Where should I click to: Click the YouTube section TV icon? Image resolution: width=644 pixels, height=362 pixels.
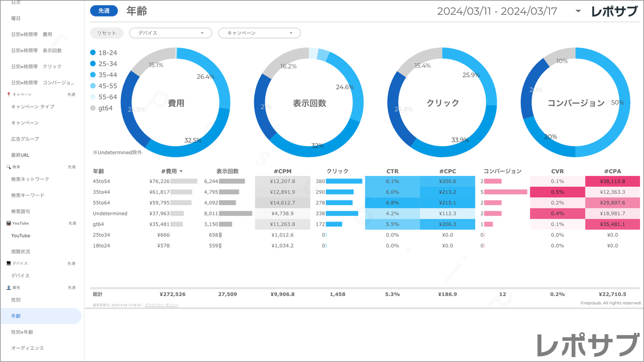(x=8, y=223)
